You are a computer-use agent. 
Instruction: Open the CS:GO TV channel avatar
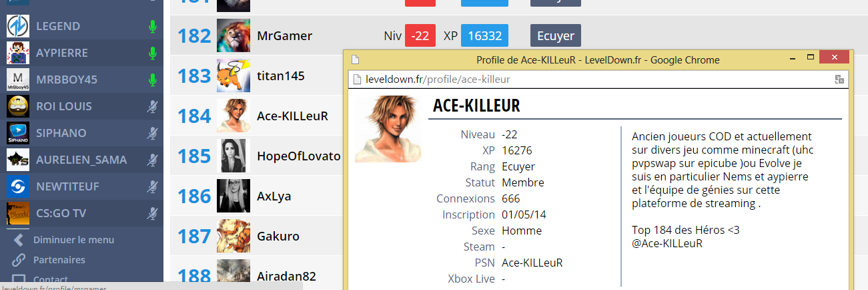tap(17, 213)
